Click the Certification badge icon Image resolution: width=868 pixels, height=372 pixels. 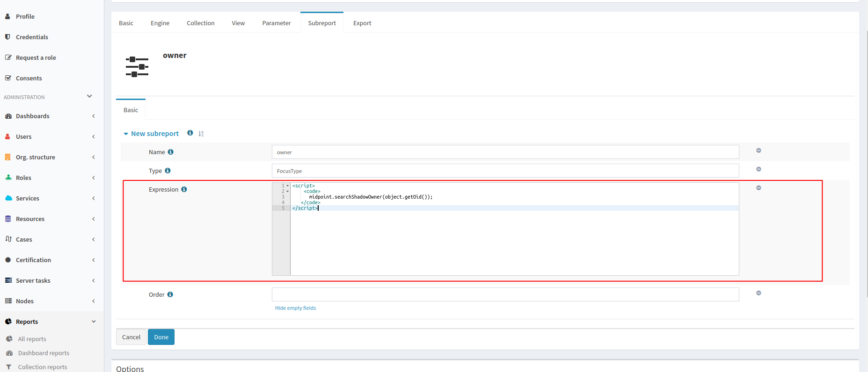click(8, 260)
